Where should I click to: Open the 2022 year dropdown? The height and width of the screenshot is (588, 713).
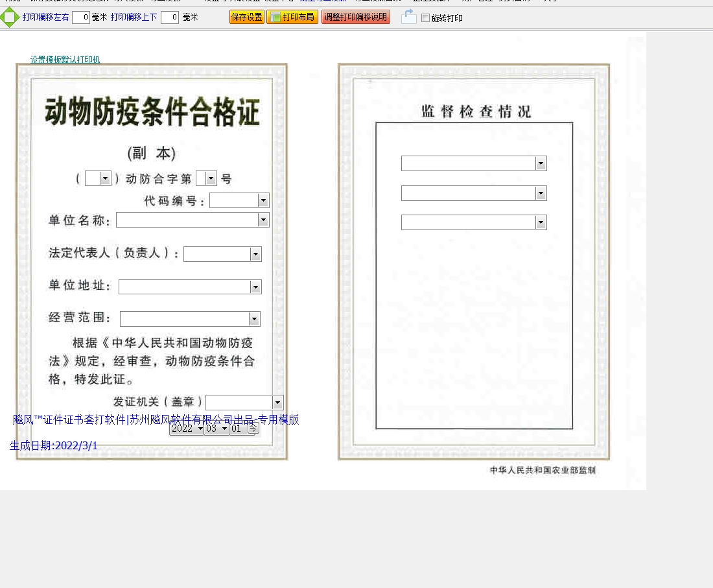187,429
